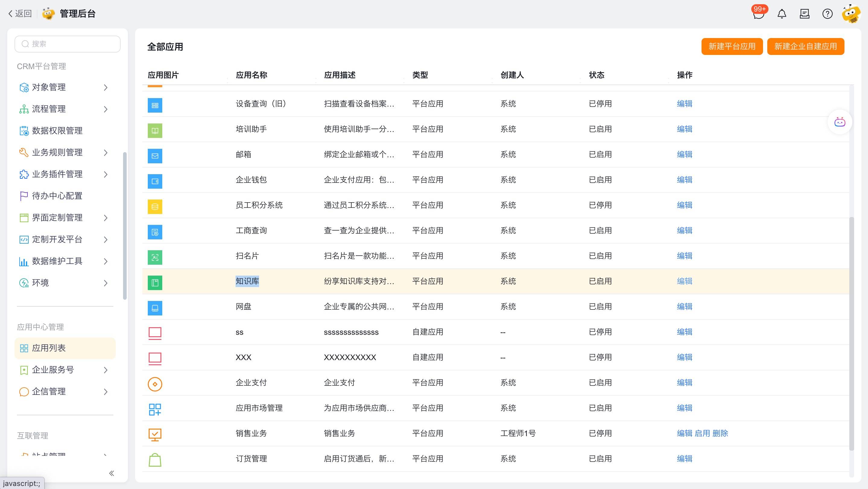Image resolution: width=868 pixels, height=489 pixels.
Task: Click the notification bell icon
Action: point(782,14)
